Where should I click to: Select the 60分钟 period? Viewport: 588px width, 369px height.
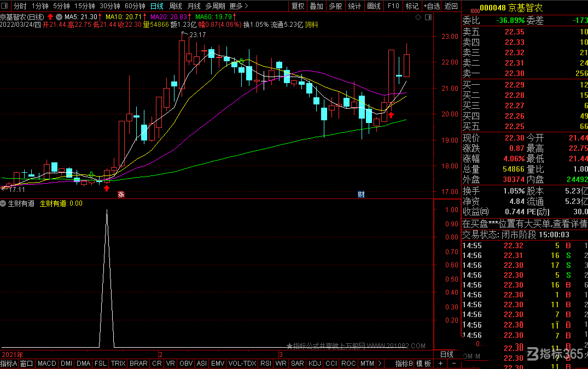tap(135, 6)
